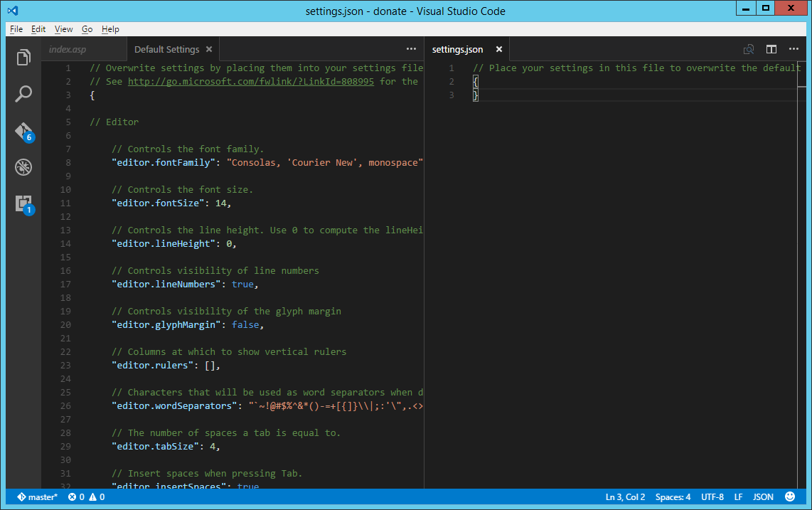812x510 pixels.
Task: Click the "// Place your settings" comment
Action: 636,68
